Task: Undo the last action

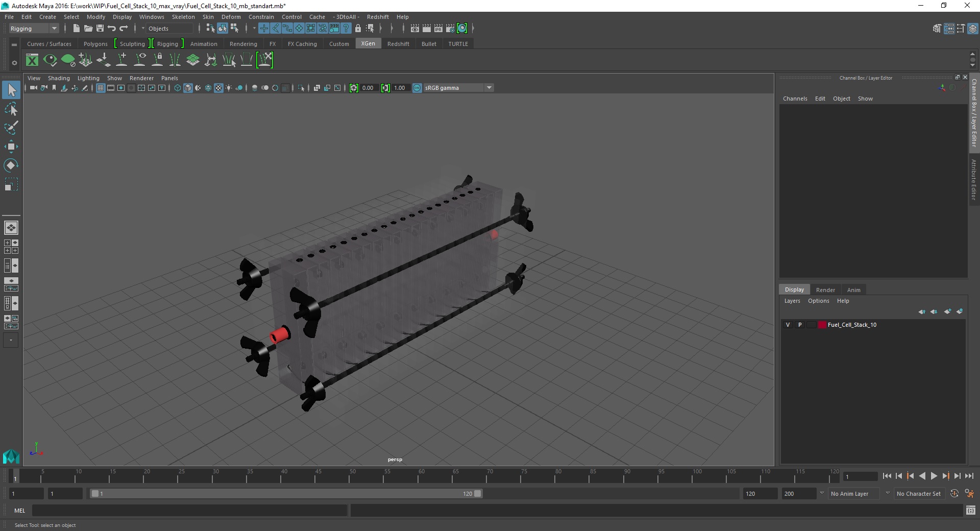Action: (x=112, y=29)
